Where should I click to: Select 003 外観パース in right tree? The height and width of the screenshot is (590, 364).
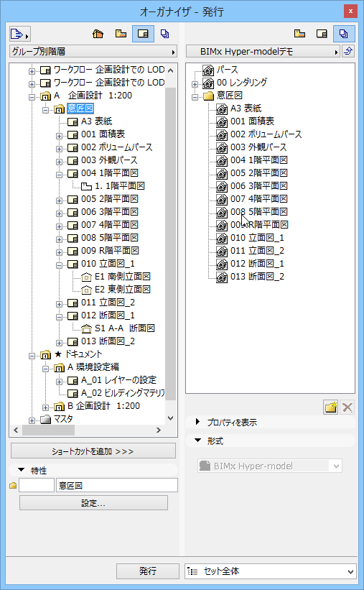258,147
